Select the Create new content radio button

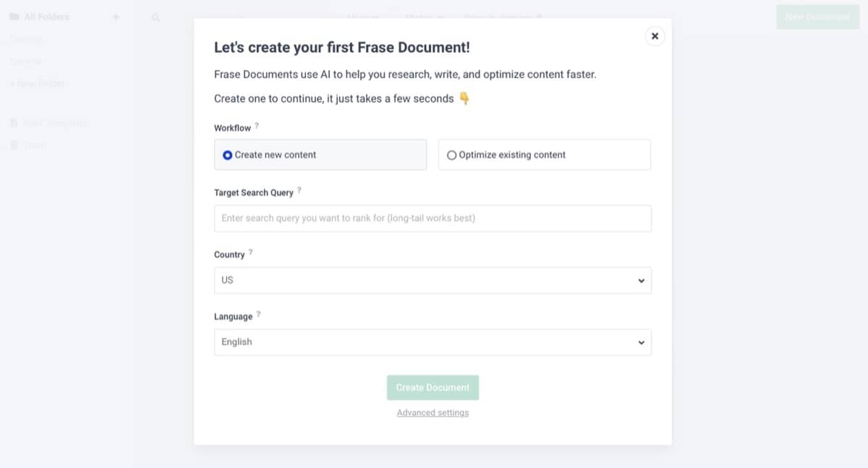[226, 154]
